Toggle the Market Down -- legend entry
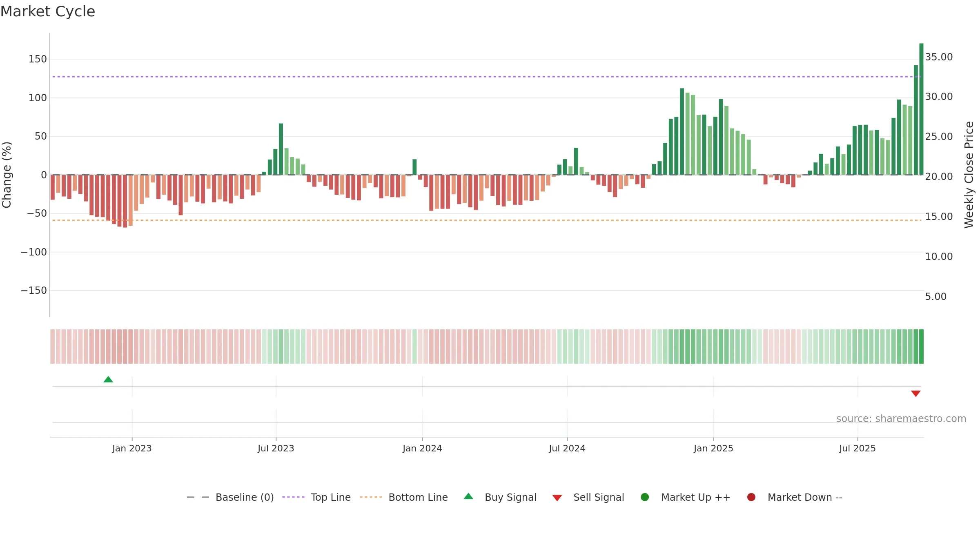 (x=795, y=497)
